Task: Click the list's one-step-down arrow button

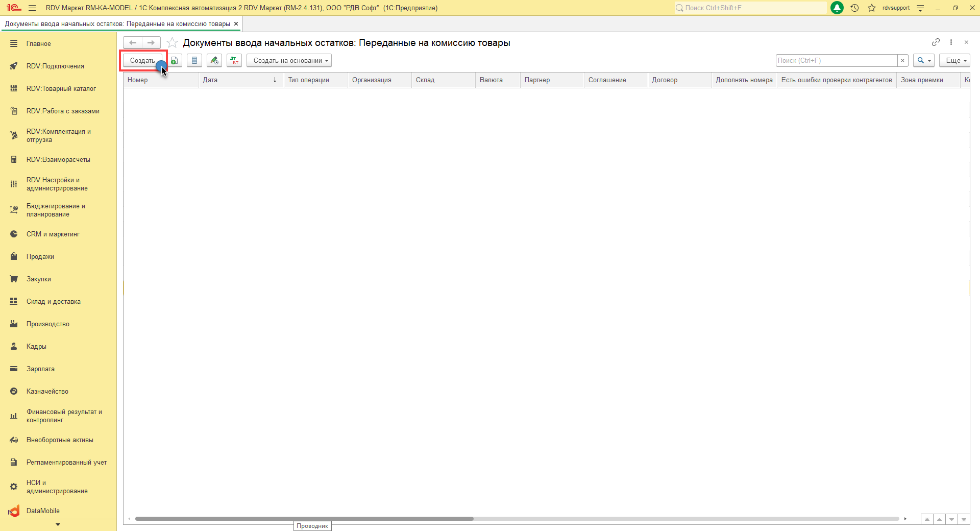Action: point(951,519)
